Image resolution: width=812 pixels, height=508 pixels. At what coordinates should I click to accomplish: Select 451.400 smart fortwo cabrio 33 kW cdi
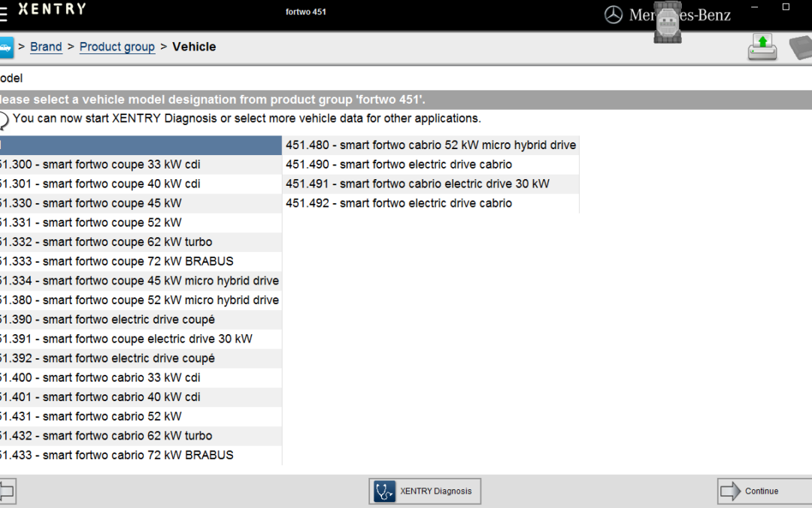click(141, 377)
